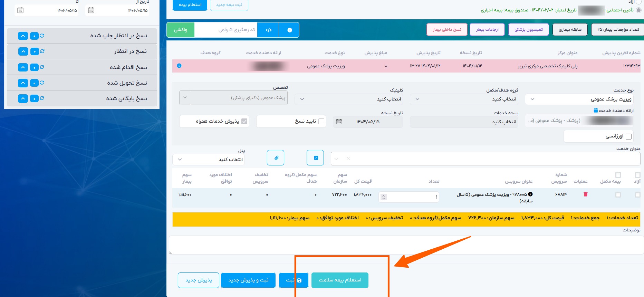Open the گروه هدف/مکمل dropdown
This screenshot has width=644, height=297.
[464, 99]
